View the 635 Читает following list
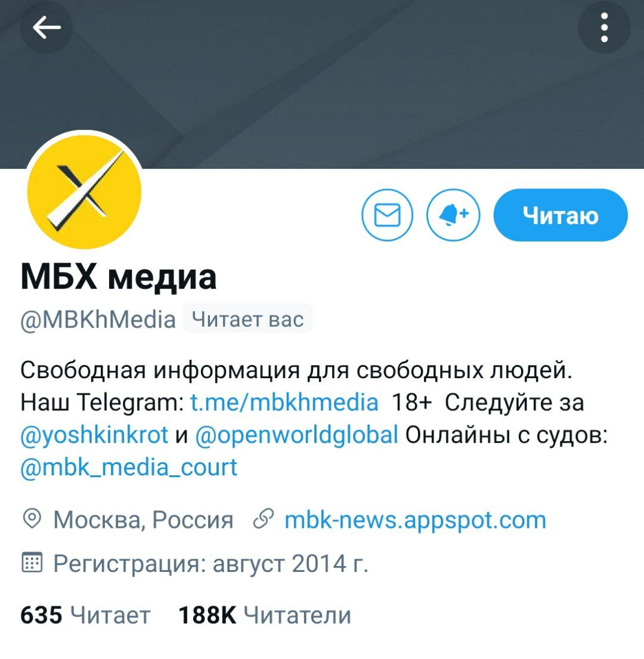 [x=85, y=615]
